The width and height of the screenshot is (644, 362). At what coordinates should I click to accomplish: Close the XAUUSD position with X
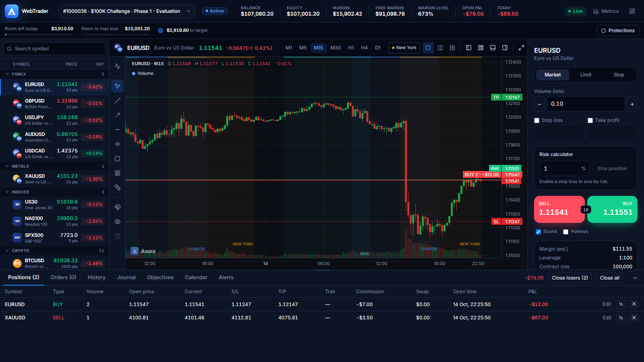(x=634, y=318)
